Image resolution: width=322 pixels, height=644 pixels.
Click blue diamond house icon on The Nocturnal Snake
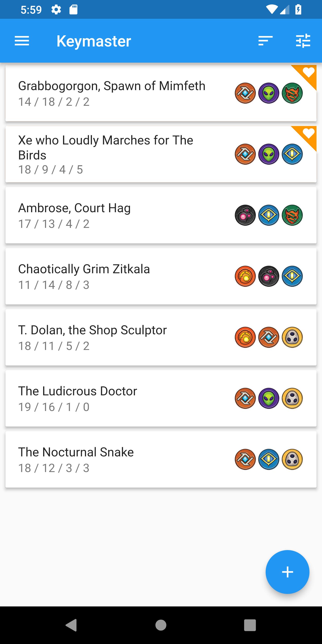pos(269,459)
